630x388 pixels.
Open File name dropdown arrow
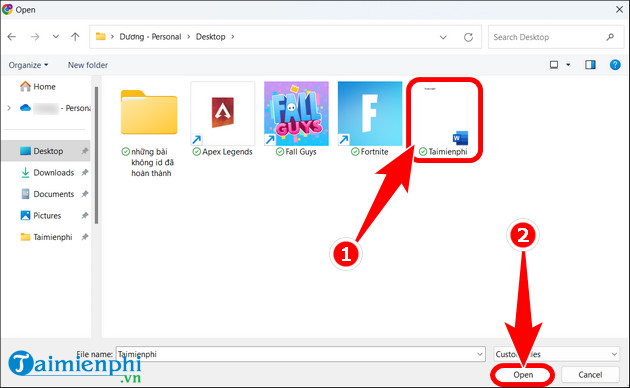click(480, 354)
